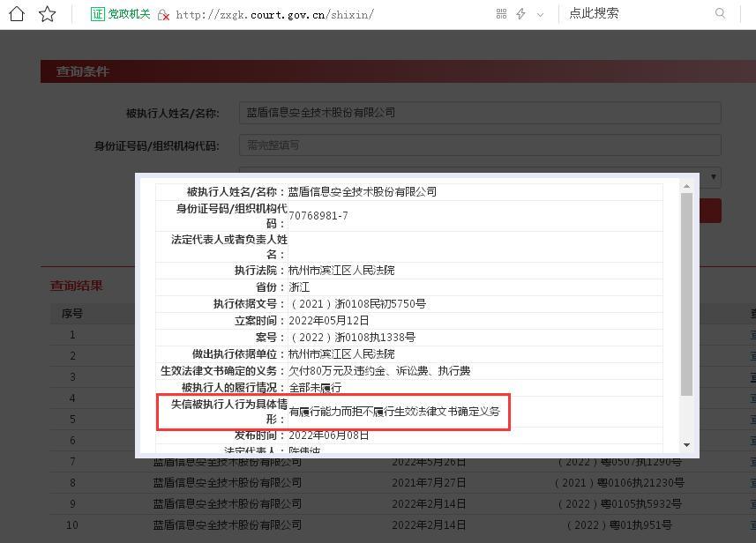This screenshot has height=543, width=756.
Task: Click the 查询结果 section heading
Action: click(x=77, y=286)
